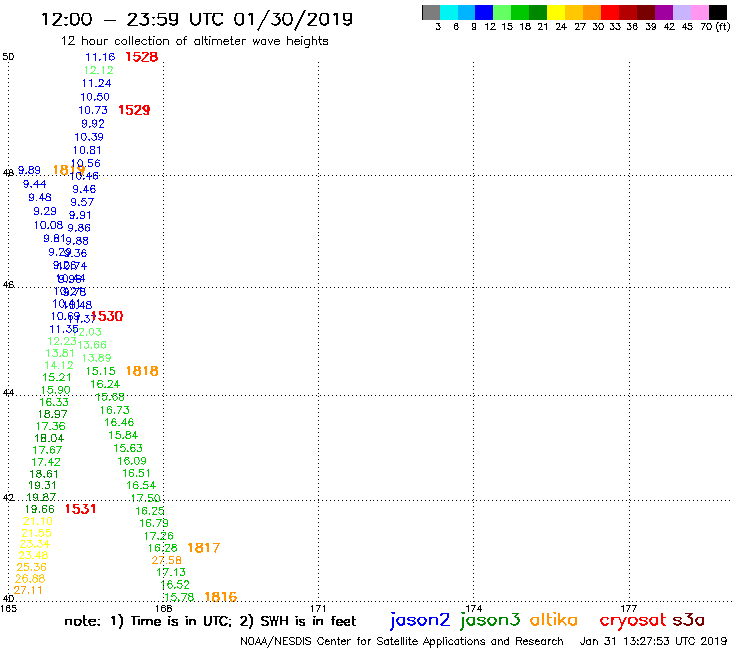The width and height of the screenshot is (740, 650).
Task: Click wave height value 15.84
Action: [x=123, y=435]
